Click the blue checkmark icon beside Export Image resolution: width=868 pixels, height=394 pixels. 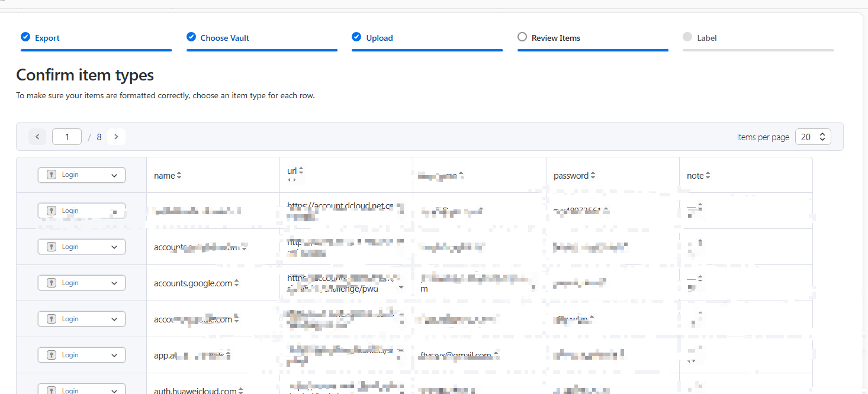click(x=25, y=37)
